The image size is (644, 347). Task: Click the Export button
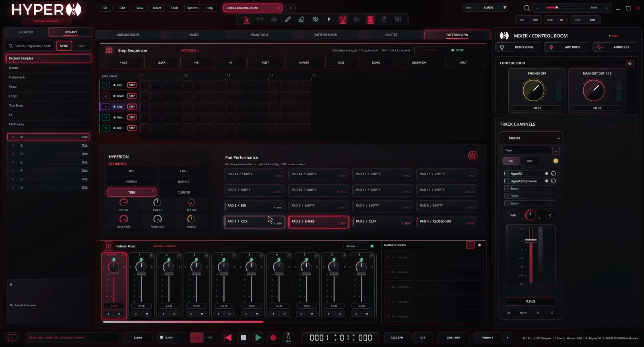tap(138, 338)
